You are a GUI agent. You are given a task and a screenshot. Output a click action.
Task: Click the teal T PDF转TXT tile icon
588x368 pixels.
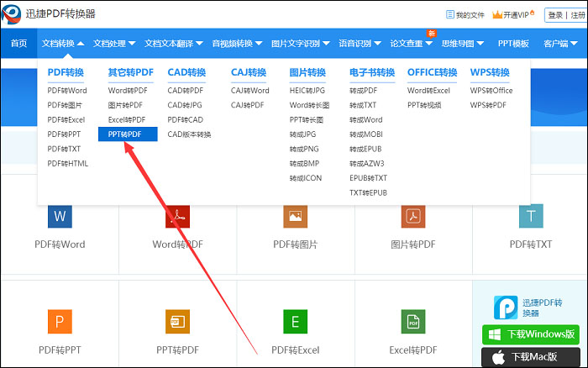(531, 216)
